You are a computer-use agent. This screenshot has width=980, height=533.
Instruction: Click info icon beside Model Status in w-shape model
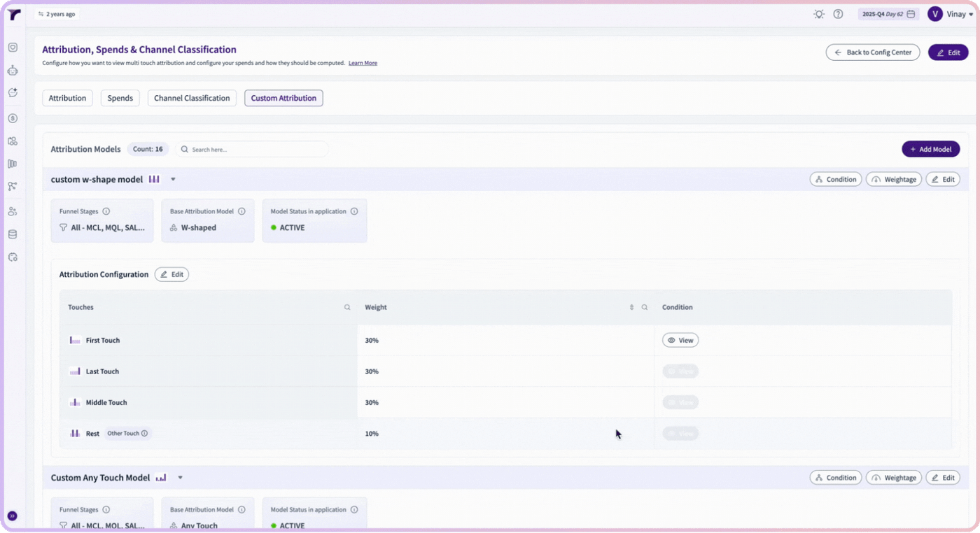tap(354, 211)
